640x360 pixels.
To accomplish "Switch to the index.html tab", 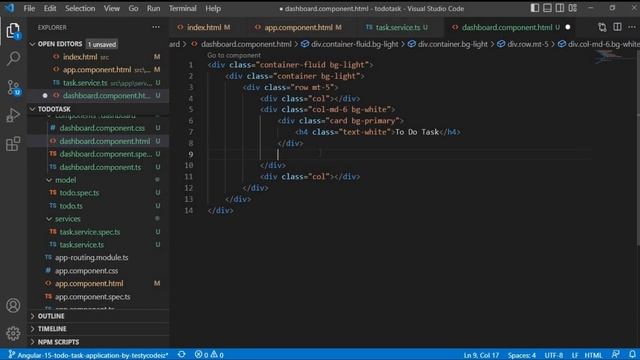I will [204, 27].
